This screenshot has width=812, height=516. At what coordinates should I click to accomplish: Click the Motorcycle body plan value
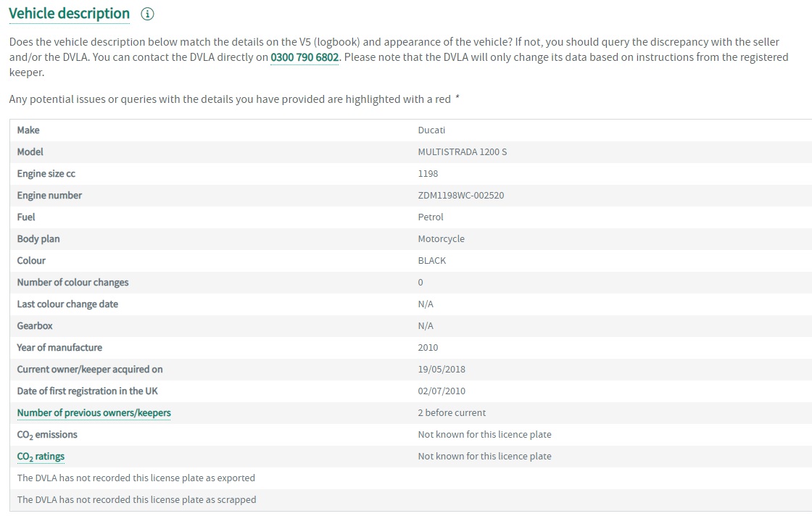[441, 239]
